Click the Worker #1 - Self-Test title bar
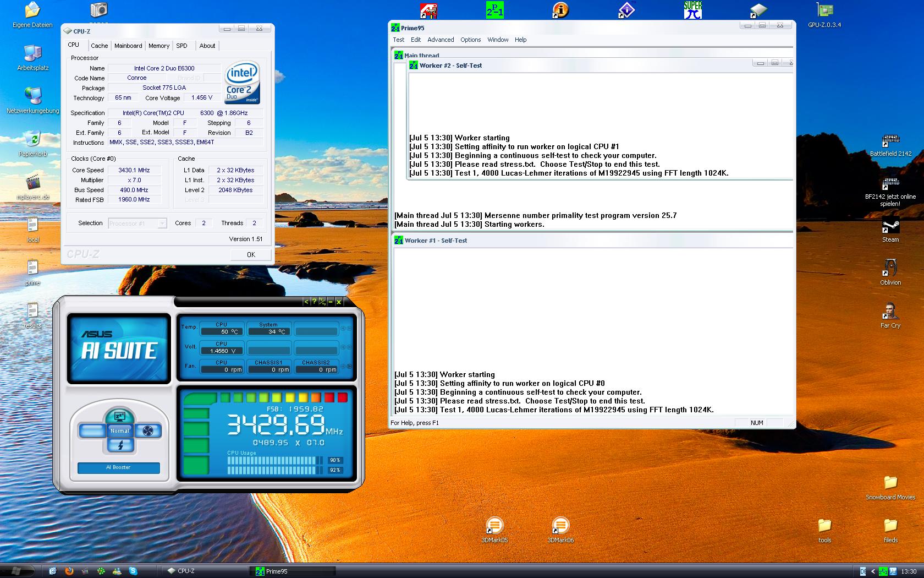 [x=593, y=241]
